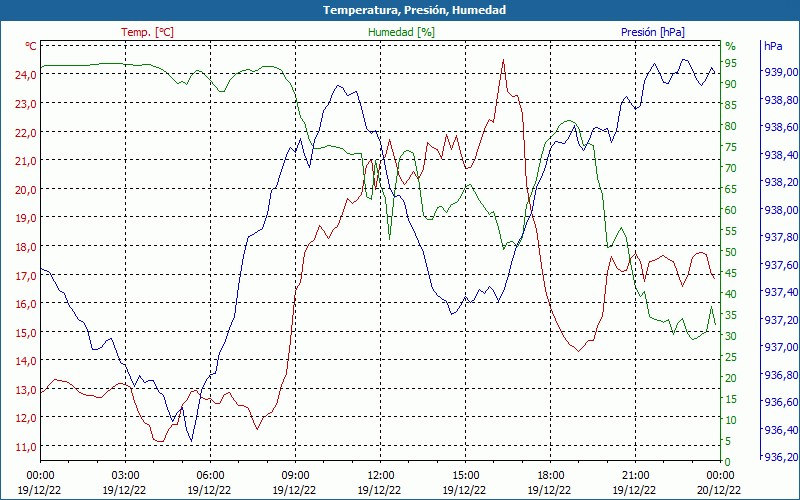Select the green 'Humedad [%]' legend label
Image resolution: width=800 pixels, height=500 pixels.
click(x=402, y=32)
